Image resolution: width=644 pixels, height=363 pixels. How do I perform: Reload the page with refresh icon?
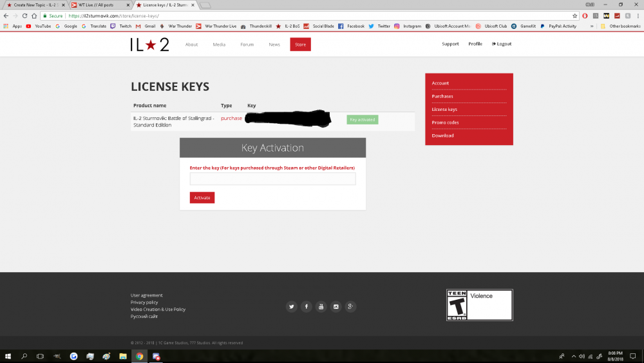pyautogui.click(x=24, y=15)
